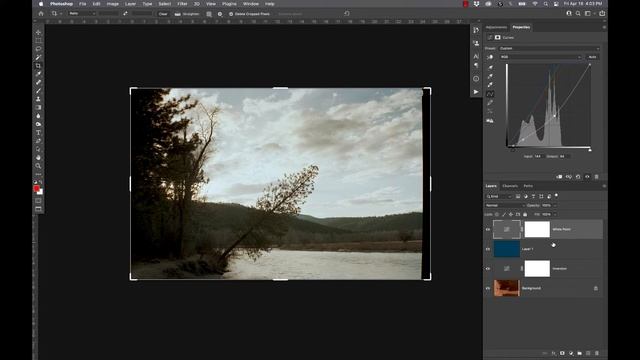Pick the white point eyedropper in Curves
Image resolution: width=640 pixels, height=360 pixels.
click(490, 85)
